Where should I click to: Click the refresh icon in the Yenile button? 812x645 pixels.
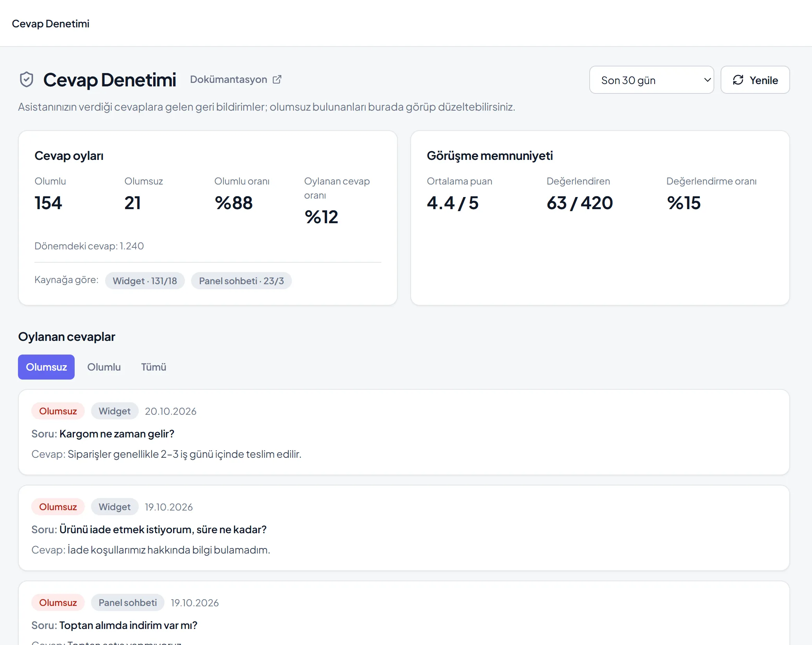coord(738,80)
